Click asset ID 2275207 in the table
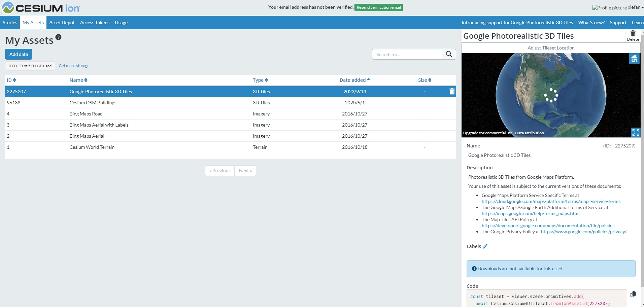 [16, 92]
